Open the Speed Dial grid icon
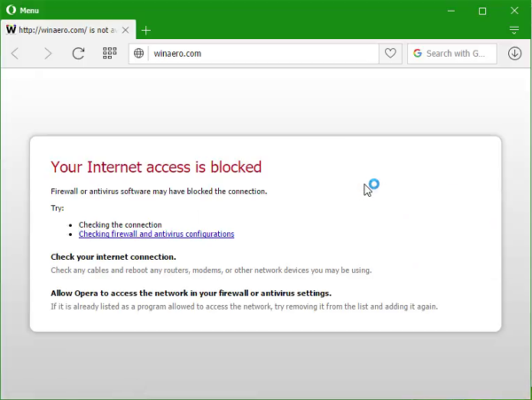 [x=110, y=53]
